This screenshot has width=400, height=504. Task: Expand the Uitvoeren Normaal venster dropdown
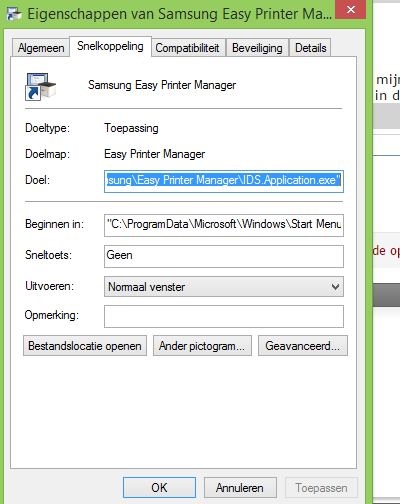[x=224, y=286]
